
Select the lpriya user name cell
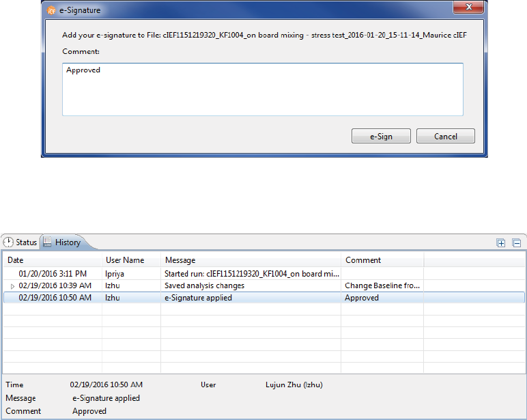115,274
